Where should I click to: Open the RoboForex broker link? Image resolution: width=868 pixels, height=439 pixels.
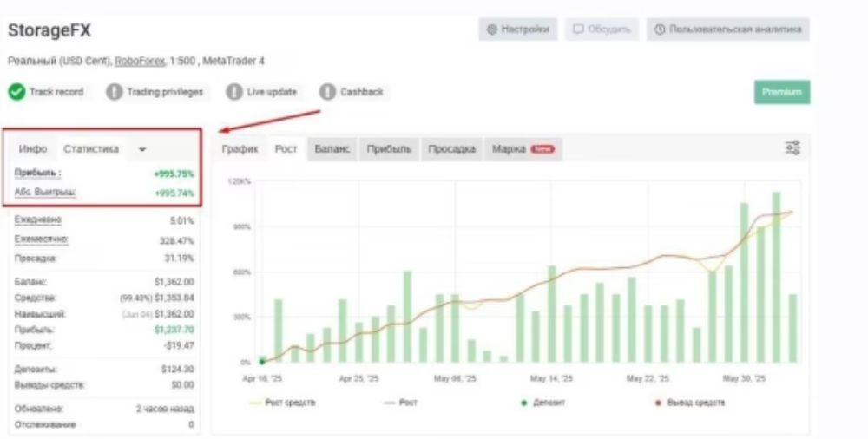[x=139, y=61]
